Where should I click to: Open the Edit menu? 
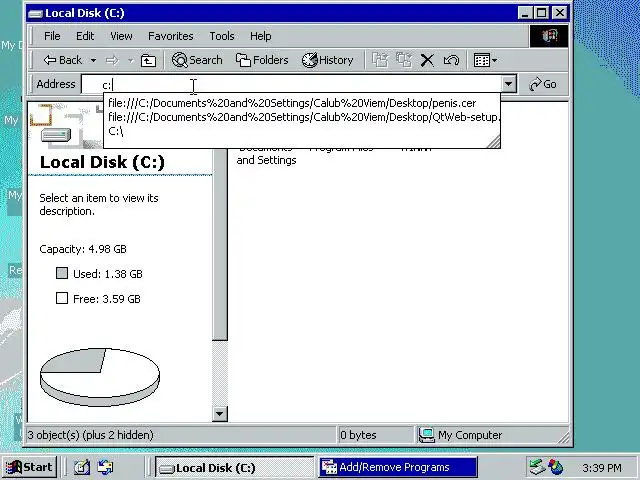click(85, 36)
